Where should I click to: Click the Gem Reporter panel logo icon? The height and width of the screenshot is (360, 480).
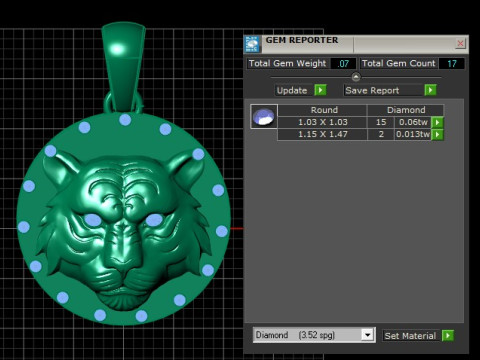pyautogui.click(x=252, y=44)
